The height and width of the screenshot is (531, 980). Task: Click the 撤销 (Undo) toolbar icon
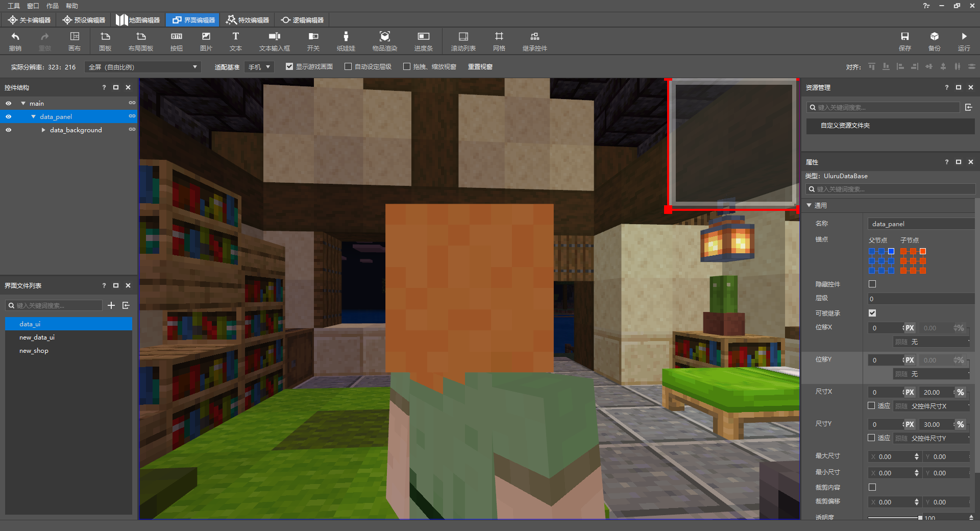coord(15,41)
